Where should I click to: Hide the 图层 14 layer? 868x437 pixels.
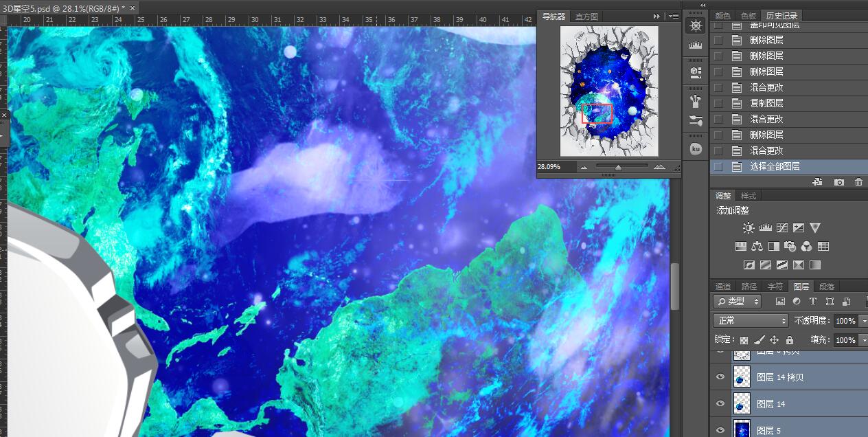click(x=720, y=403)
